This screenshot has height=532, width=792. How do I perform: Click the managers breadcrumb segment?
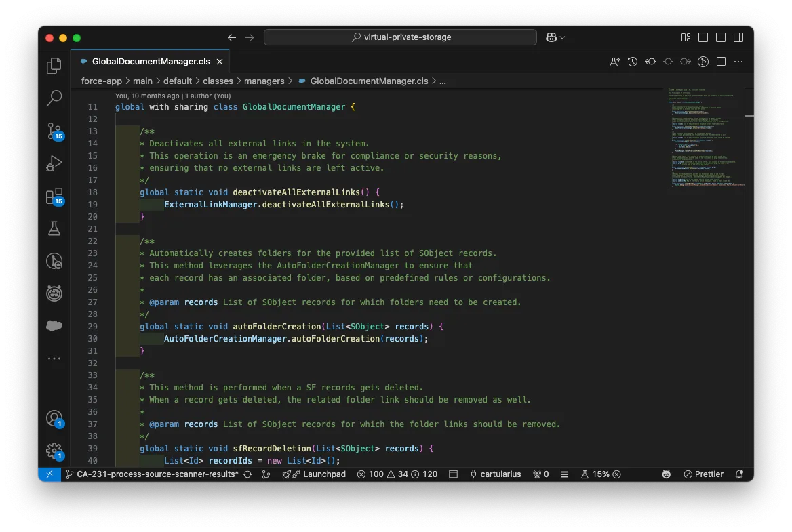click(x=264, y=81)
